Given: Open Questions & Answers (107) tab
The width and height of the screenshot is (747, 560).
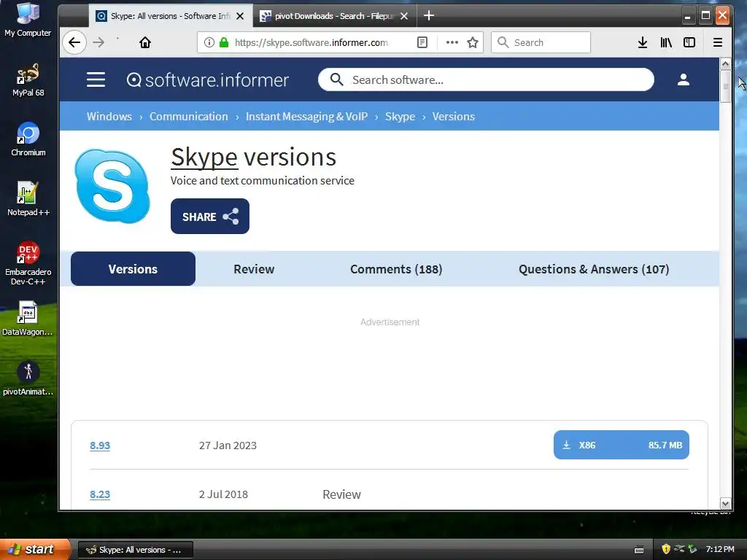Looking at the screenshot, I should point(594,269).
